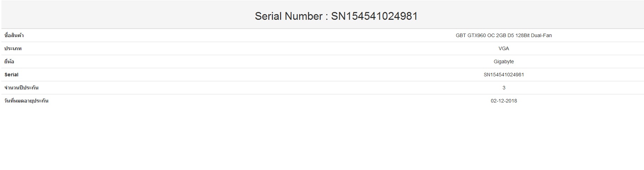Screen dimensions: 644x170
Task: Select the VGA type value
Action: (x=504, y=48)
